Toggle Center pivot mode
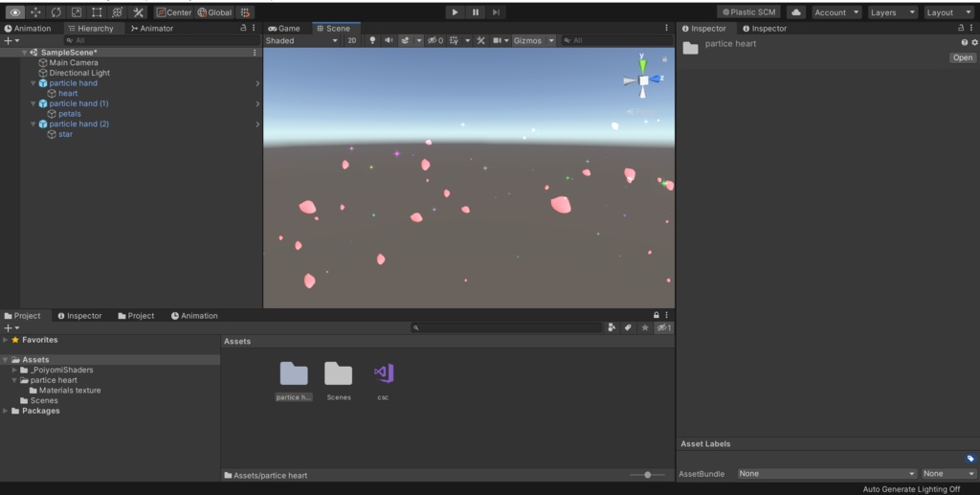The image size is (980, 495). [174, 12]
